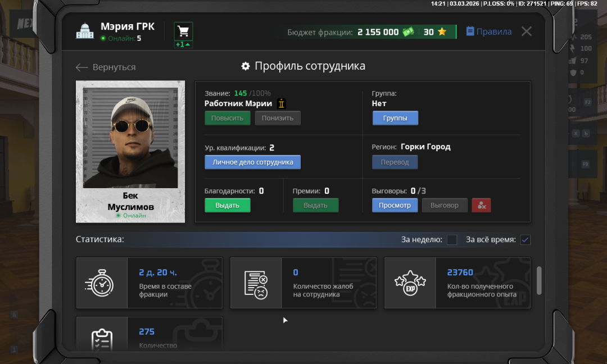Open the Группы button
This screenshot has width=607, height=364.
coord(395,118)
